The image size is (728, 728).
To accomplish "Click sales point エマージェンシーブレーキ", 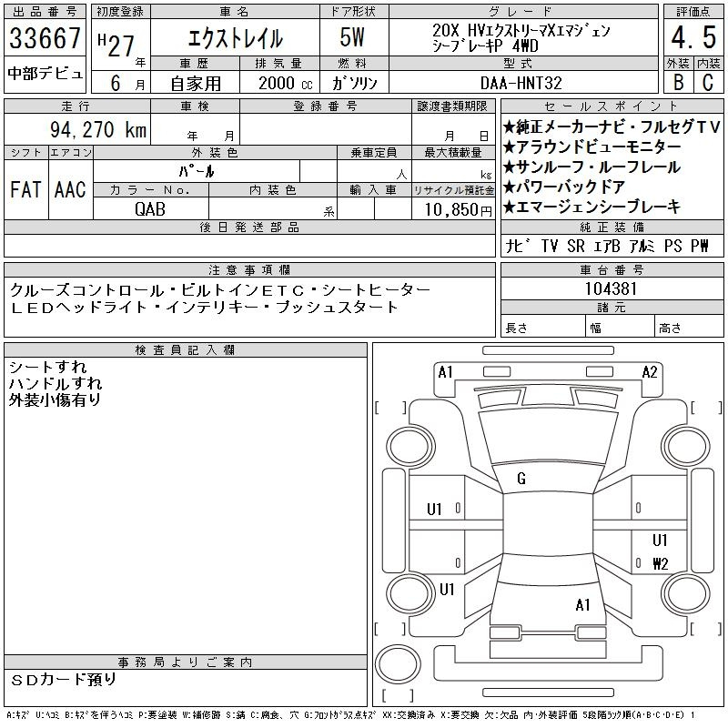I will pos(592,207).
